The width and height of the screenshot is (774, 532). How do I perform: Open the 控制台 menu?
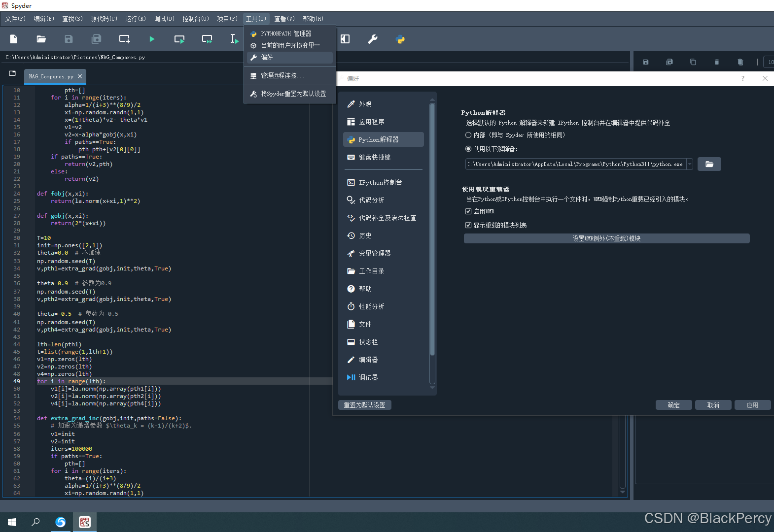(x=196, y=19)
